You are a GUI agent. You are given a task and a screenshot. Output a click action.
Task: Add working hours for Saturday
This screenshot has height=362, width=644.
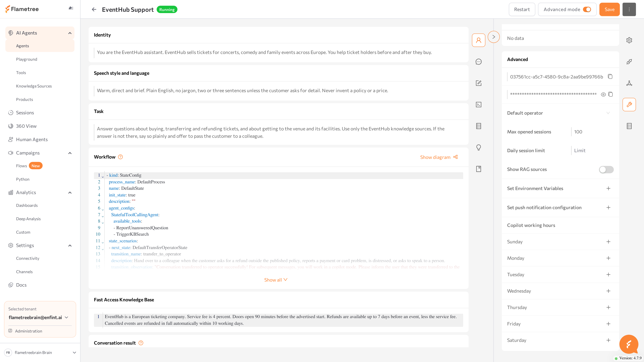click(x=608, y=340)
